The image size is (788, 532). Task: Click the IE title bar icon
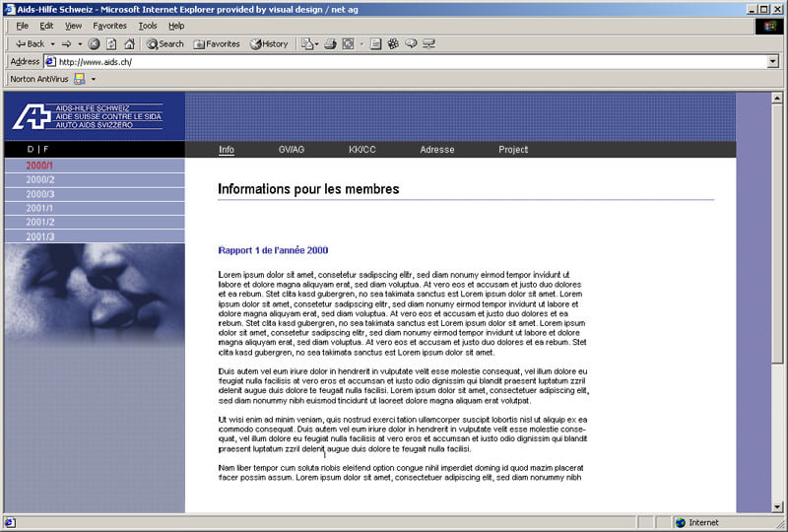pyautogui.click(x=10, y=9)
